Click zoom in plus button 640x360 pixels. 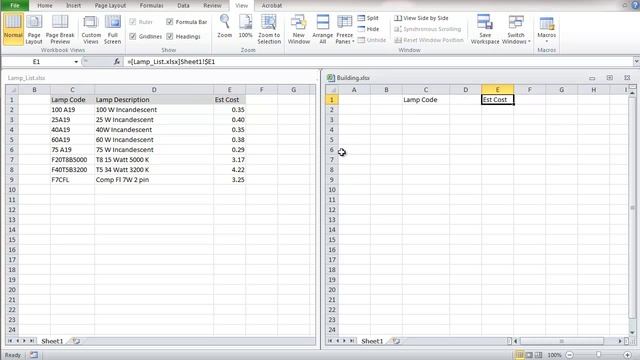pos(627,355)
